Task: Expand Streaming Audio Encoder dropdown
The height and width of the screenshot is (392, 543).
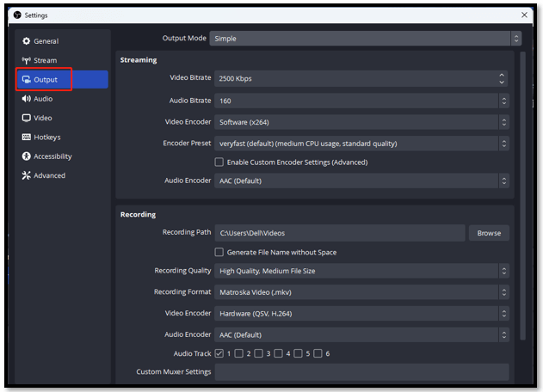Action: (361, 181)
